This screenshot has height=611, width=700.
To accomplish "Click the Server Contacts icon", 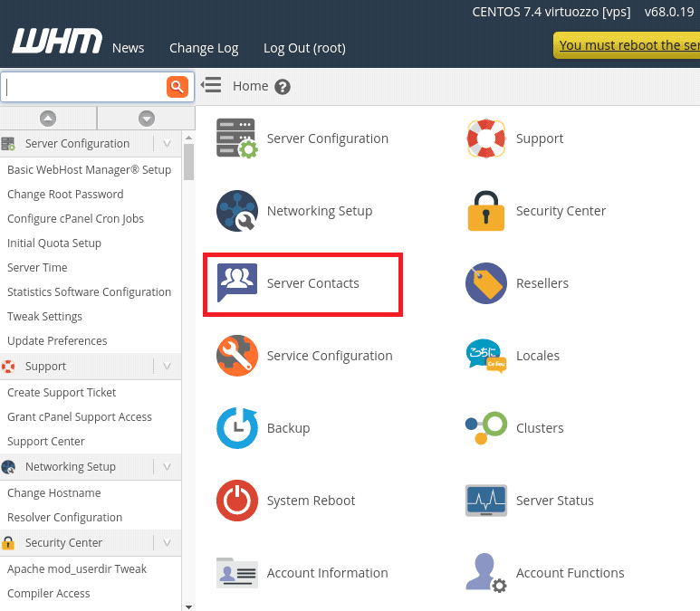I will [x=236, y=283].
